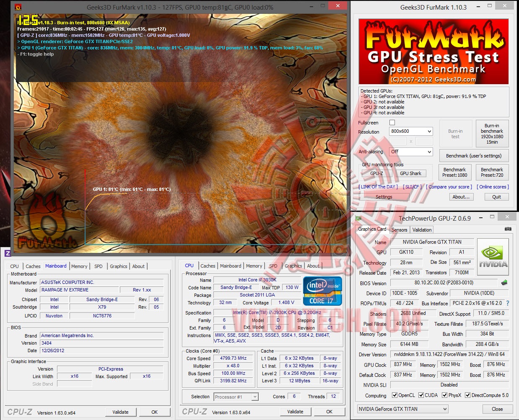
Task: Click the Core Speed 4799.73 MHz value
Action: pyautogui.click(x=233, y=358)
